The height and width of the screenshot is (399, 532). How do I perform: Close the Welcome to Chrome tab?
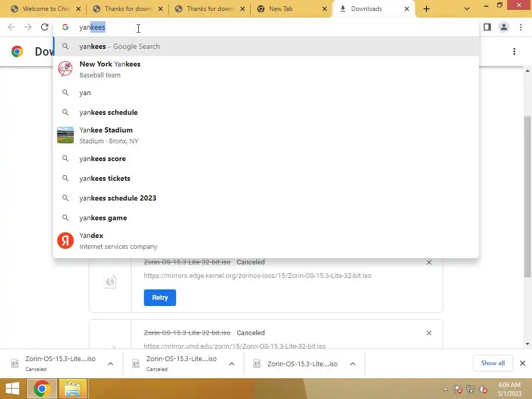78,9
